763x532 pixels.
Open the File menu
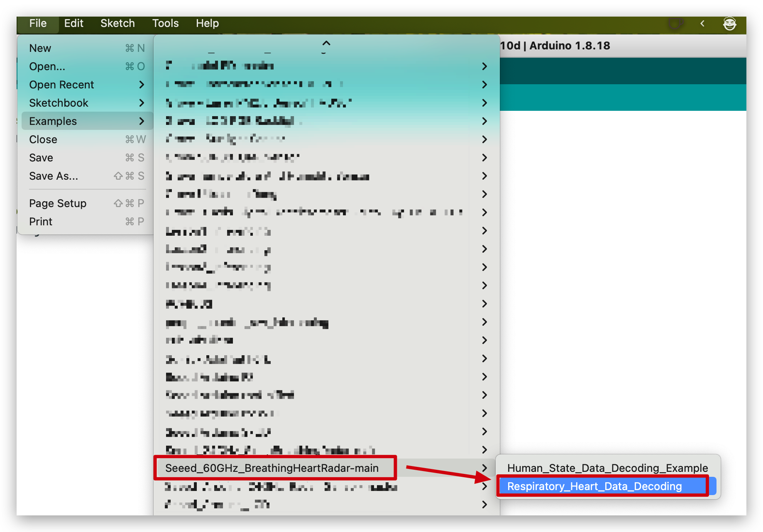38,23
